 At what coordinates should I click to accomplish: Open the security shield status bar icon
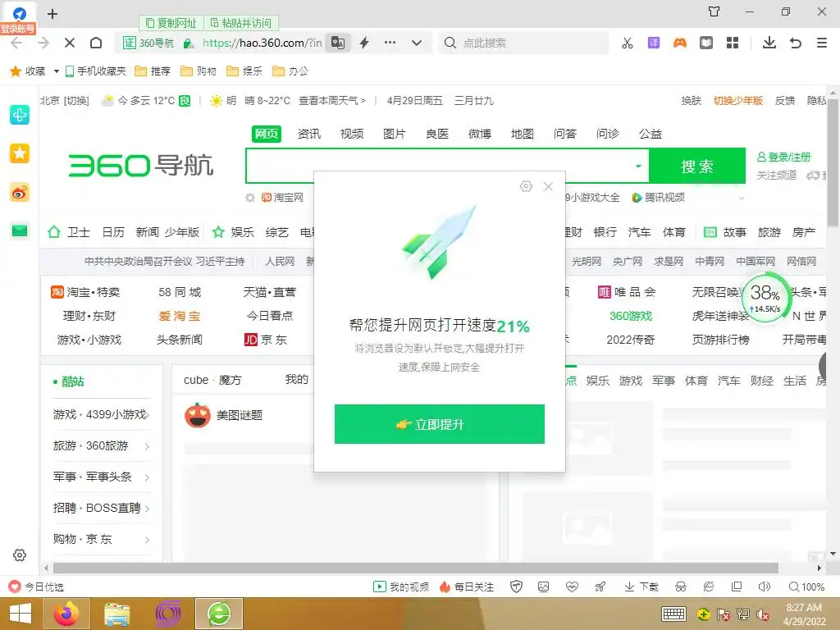coord(517,587)
